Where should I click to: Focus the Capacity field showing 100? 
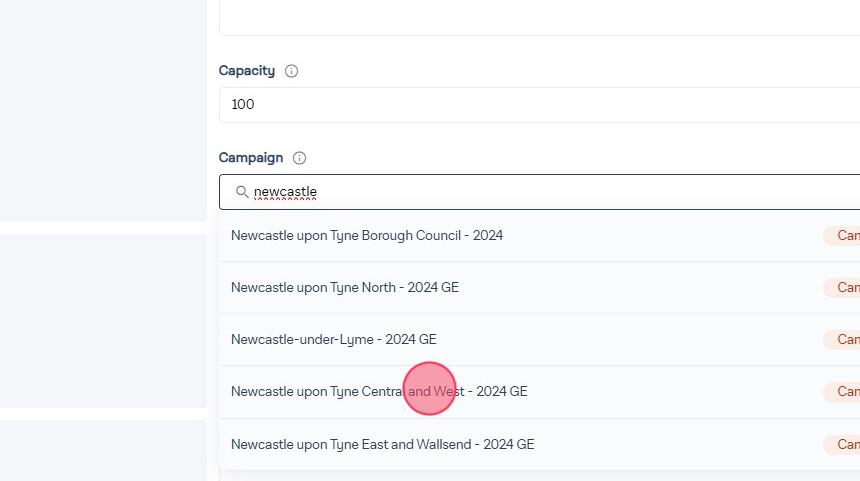click(x=540, y=105)
